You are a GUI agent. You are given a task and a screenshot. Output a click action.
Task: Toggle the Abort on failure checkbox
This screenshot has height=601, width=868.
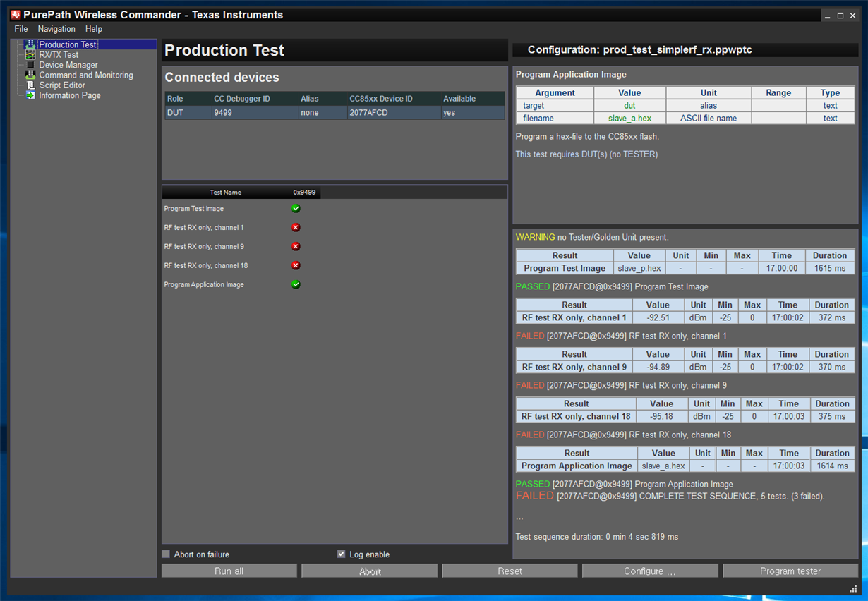pyautogui.click(x=167, y=554)
